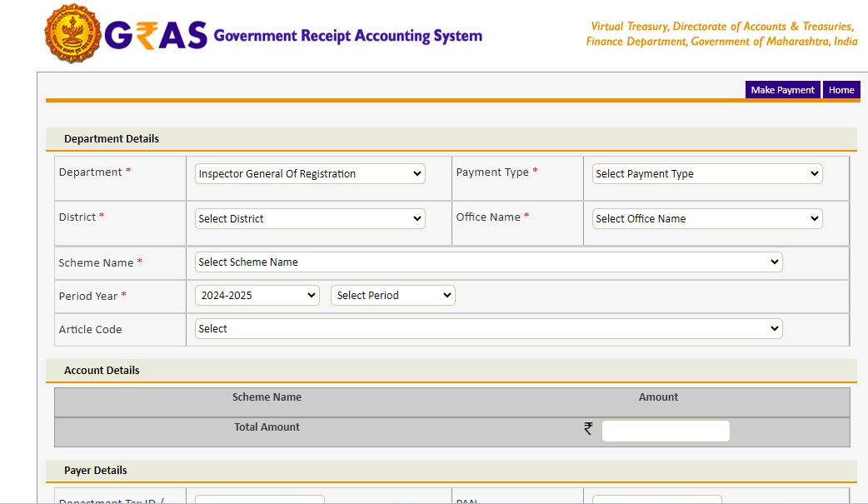The width and height of the screenshot is (868, 504).
Task: Click the Account Details section header
Action: [102, 371]
